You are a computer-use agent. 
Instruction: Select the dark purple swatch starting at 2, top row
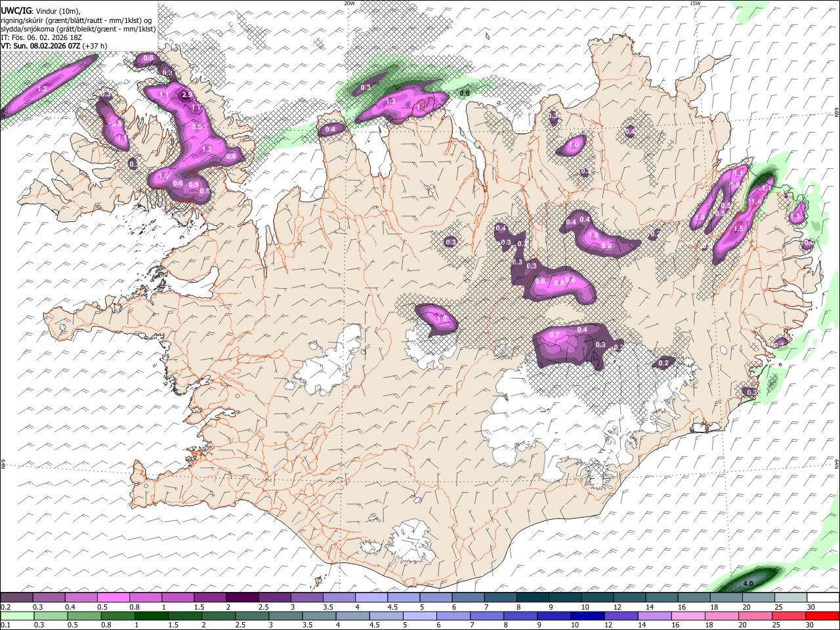tap(241, 598)
